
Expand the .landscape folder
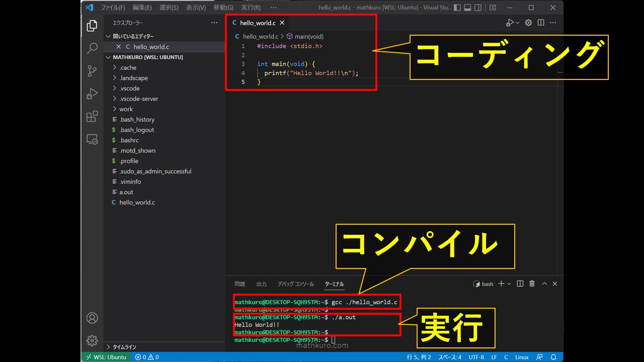(164, 78)
